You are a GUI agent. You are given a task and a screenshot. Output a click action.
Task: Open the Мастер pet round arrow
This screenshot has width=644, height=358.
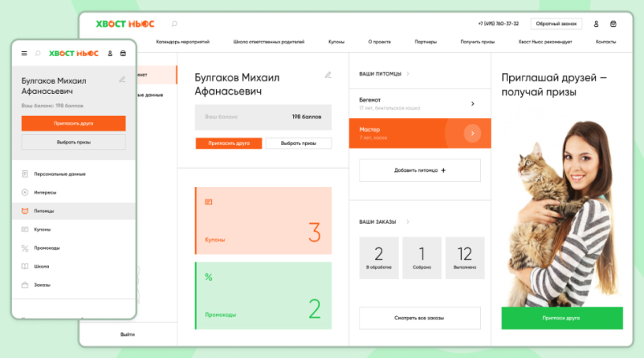point(472,133)
